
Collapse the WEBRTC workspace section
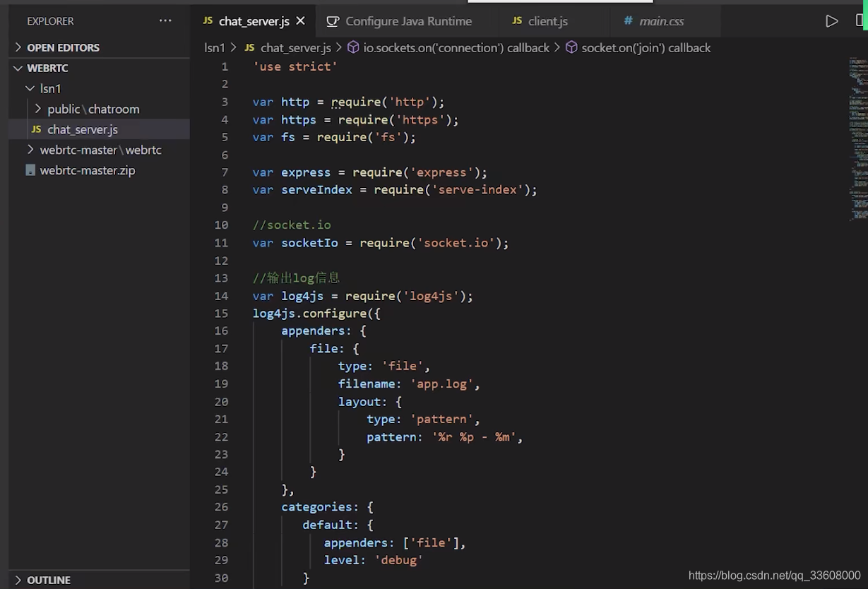click(x=99, y=68)
